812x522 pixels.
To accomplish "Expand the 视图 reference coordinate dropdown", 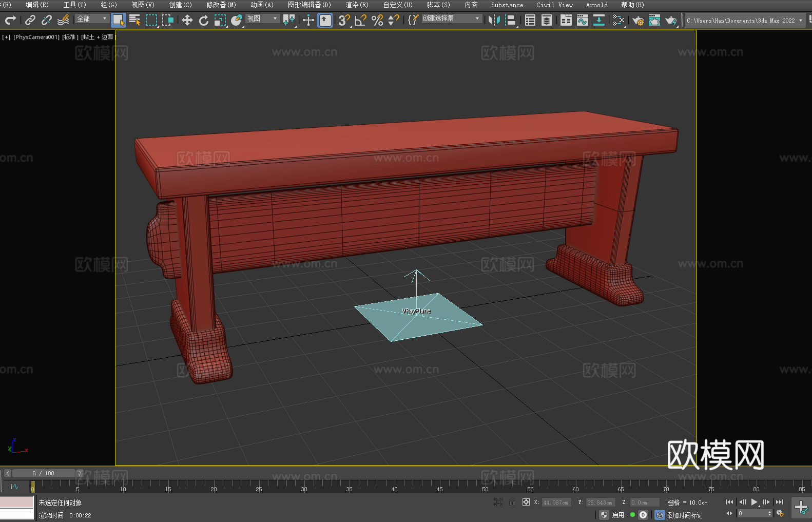I will click(262, 18).
